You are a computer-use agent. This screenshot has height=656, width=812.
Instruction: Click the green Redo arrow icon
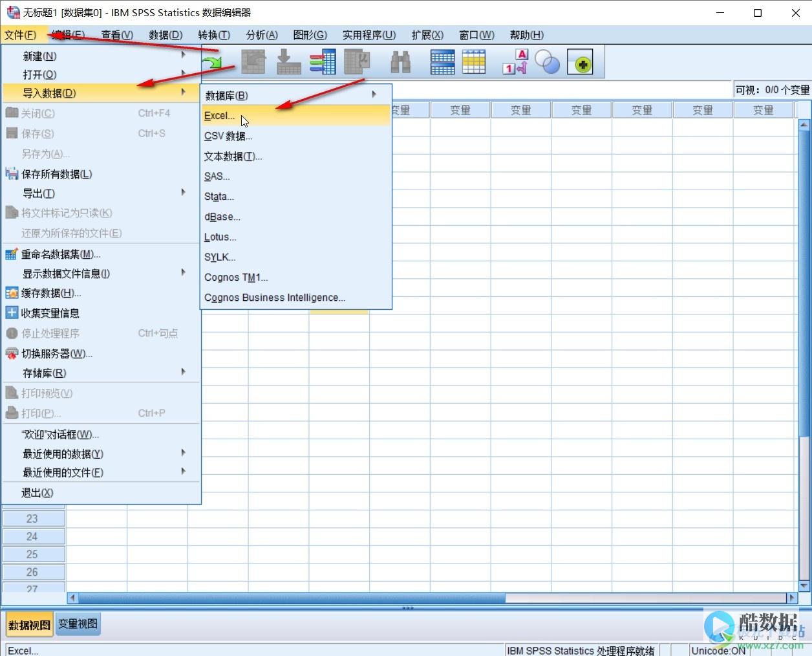click(x=211, y=63)
